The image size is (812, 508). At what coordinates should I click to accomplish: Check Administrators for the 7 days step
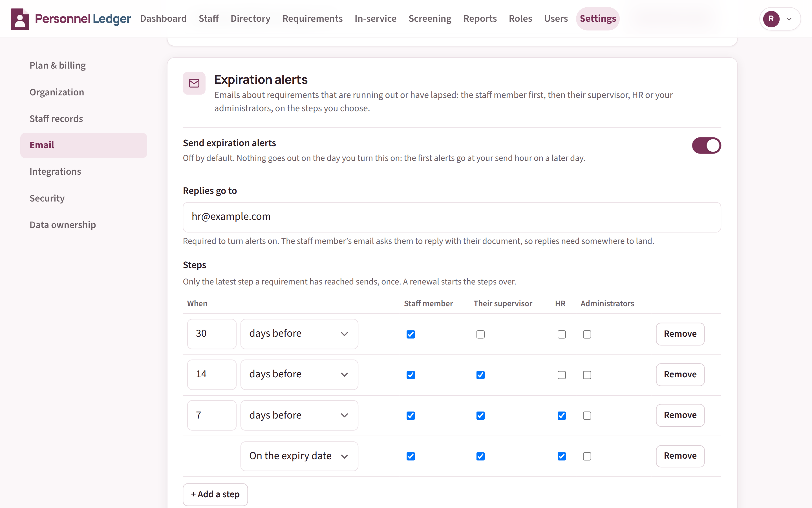587,416
